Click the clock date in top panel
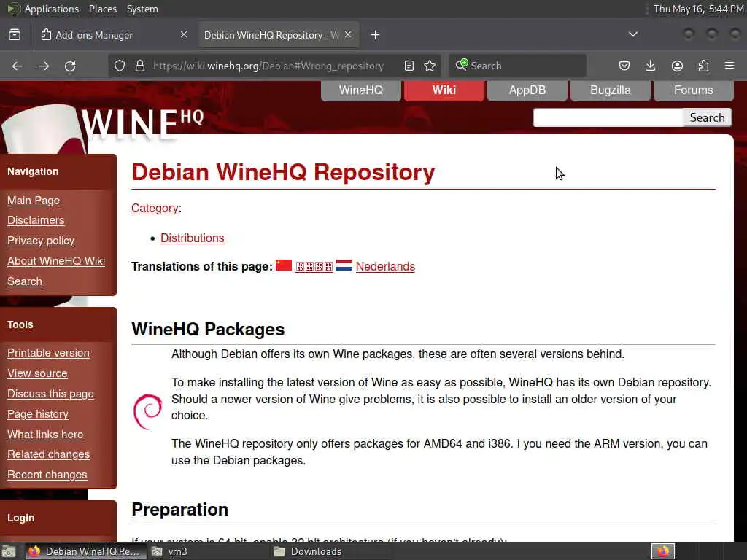Viewport: 747px width, 560px height. click(698, 9)
